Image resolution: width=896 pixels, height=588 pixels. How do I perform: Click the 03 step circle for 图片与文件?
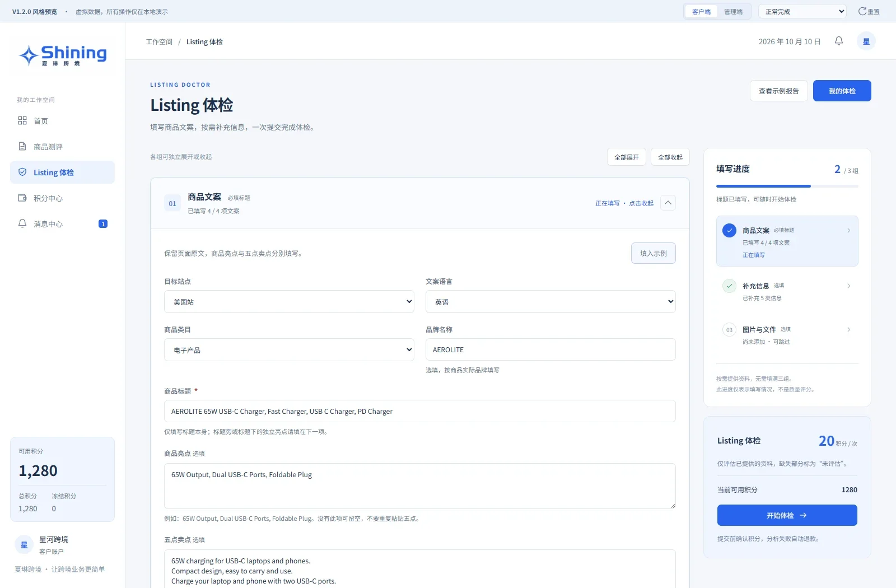(729, 330)
